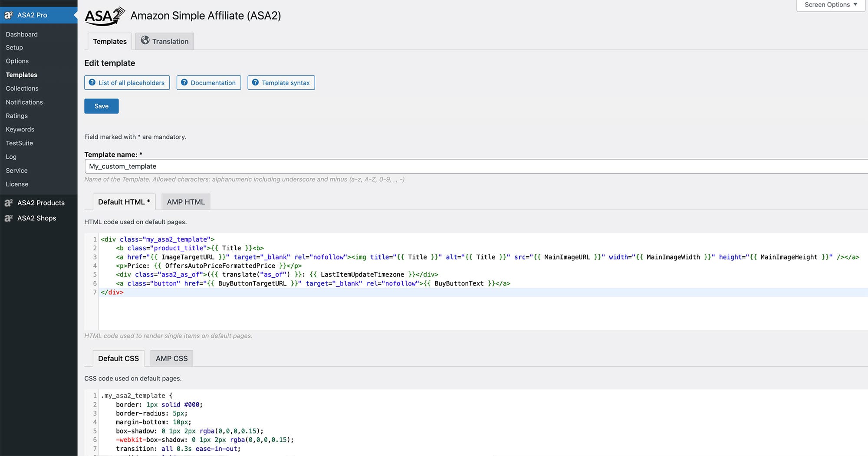Screen dimensions: 868x456
Task: Select the AMP CSS tab
Action: [172, 358]
